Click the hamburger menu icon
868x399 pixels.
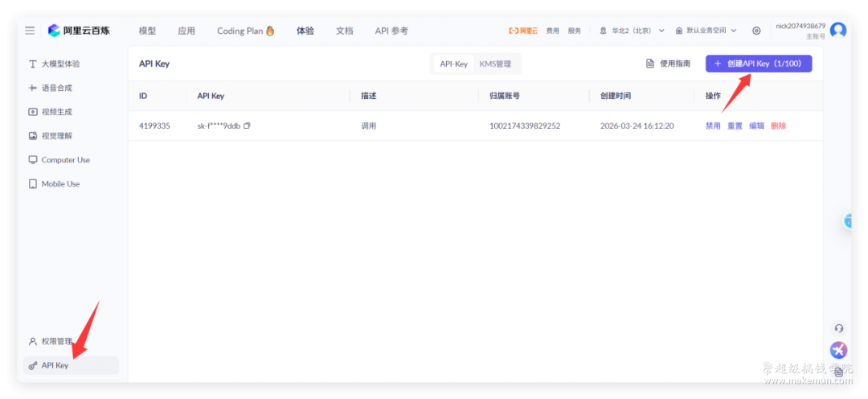tap(30, 31)
